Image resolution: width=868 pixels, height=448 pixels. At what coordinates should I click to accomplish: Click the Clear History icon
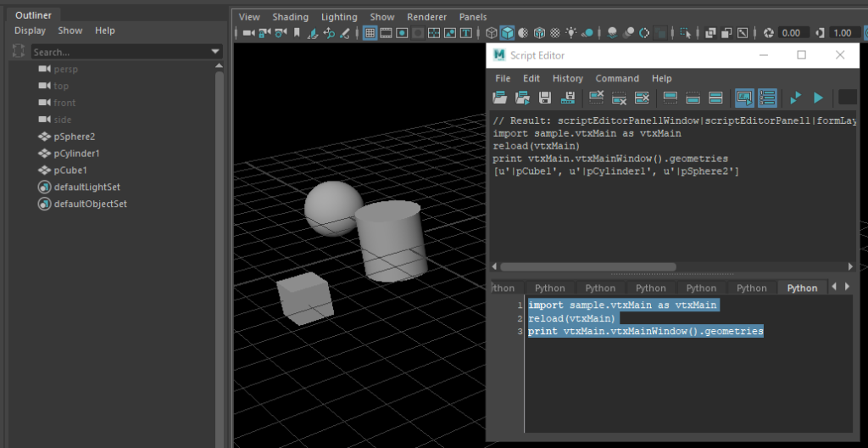[596, 98]
